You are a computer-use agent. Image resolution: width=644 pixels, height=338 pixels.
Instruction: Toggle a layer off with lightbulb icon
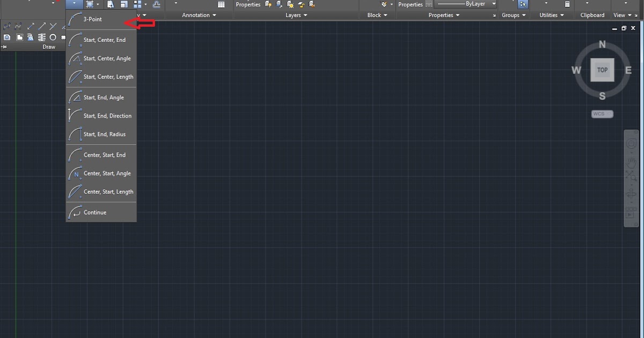(268, 4)
